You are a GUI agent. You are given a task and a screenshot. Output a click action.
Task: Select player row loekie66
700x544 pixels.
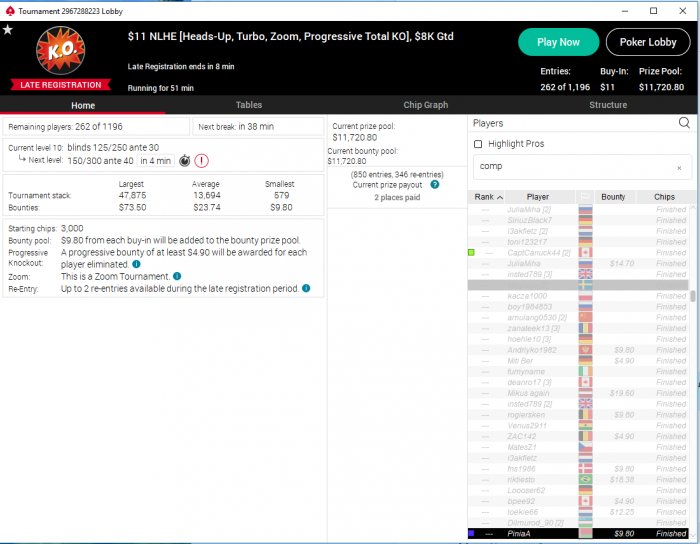tap(578, 512)
